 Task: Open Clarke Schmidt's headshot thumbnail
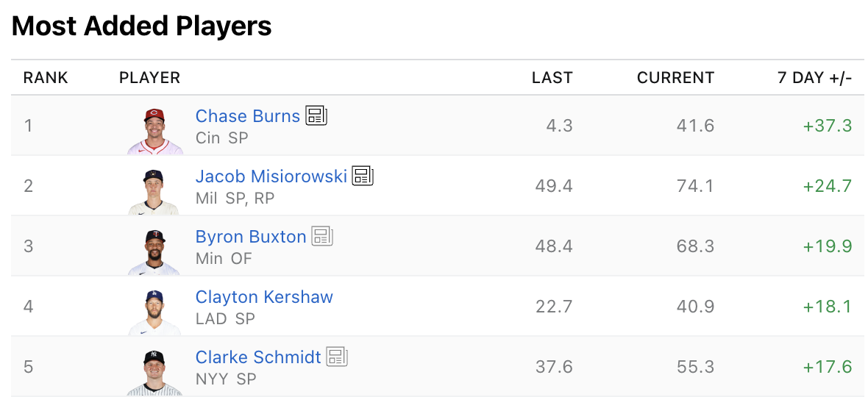point(154,372)
